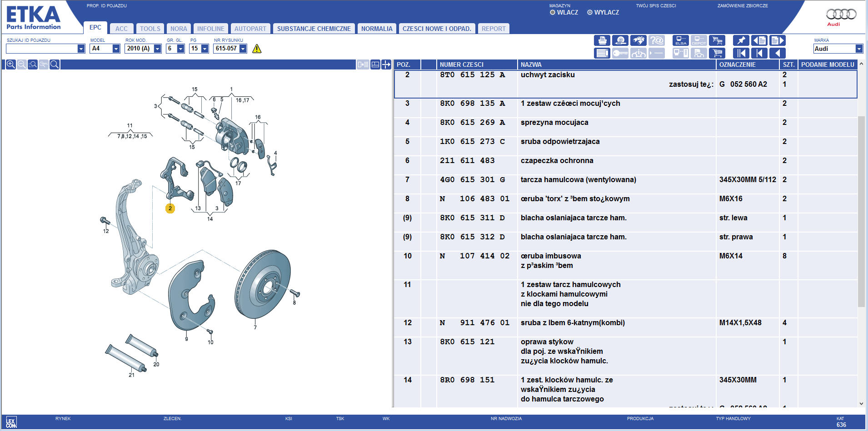Click the split layout view icon
The image size is (868, 431).
pos(375,64)
